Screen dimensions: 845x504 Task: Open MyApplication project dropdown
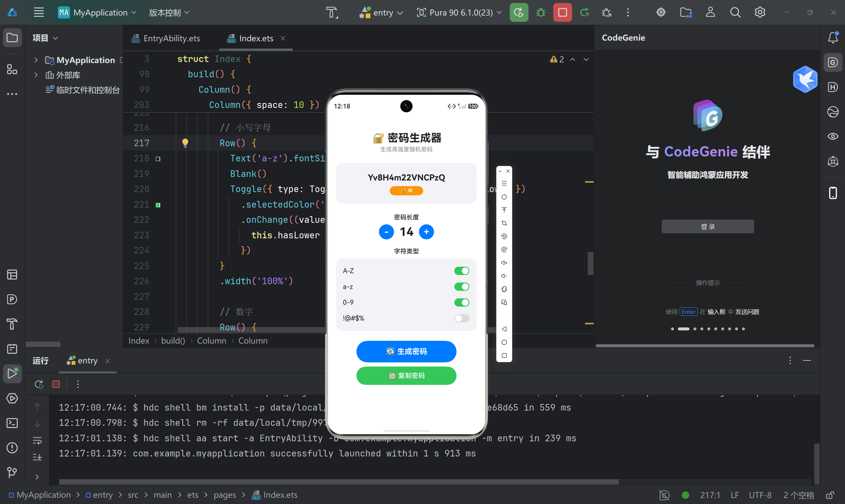point(97,13)
